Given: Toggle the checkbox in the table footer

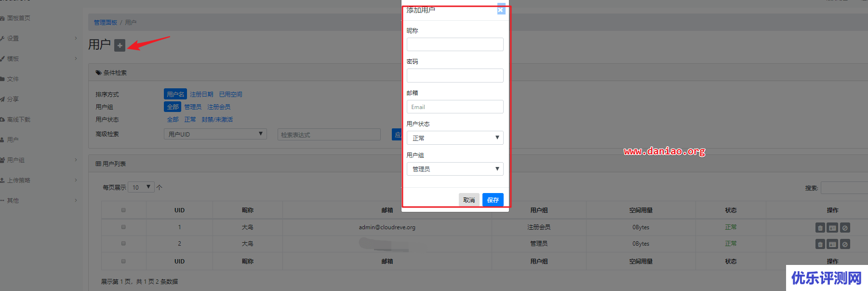Looking at the screenshot, I should (x=123, y=261).
